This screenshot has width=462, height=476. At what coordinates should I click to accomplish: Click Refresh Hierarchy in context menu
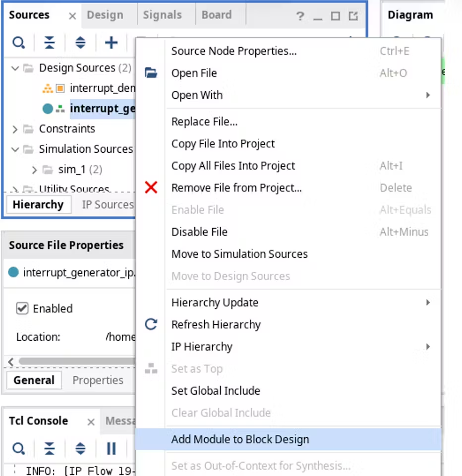point(216,325)
